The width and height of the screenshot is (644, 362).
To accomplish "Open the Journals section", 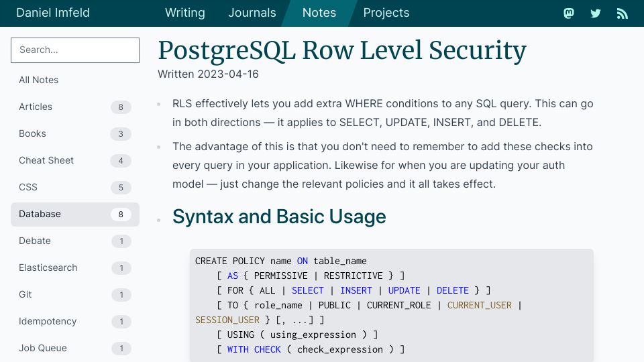I will pos(252,13).
